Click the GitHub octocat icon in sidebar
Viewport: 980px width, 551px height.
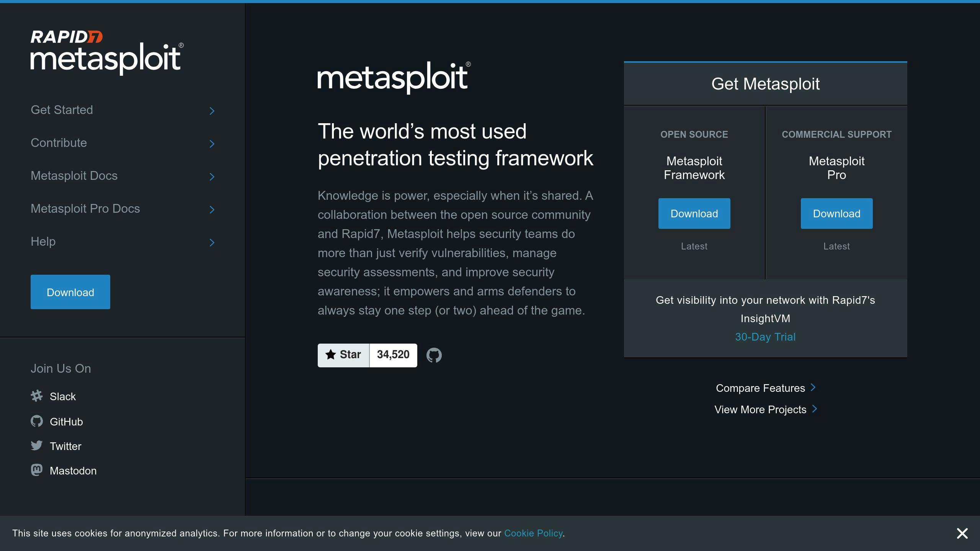tap(37, 421)
